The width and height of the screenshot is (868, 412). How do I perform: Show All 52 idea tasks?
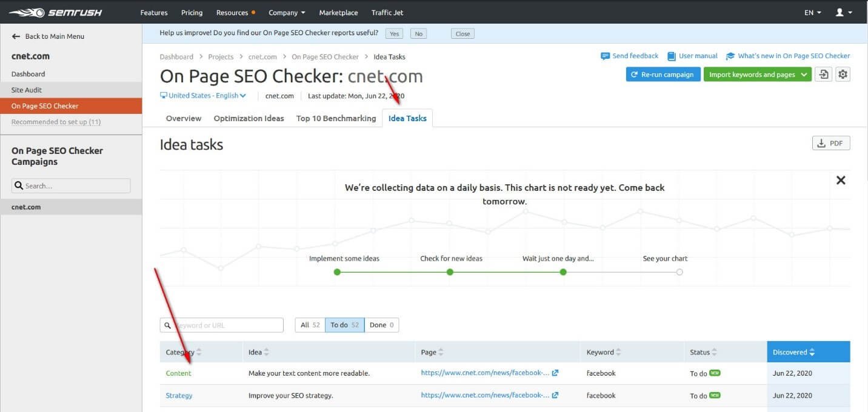310,325
